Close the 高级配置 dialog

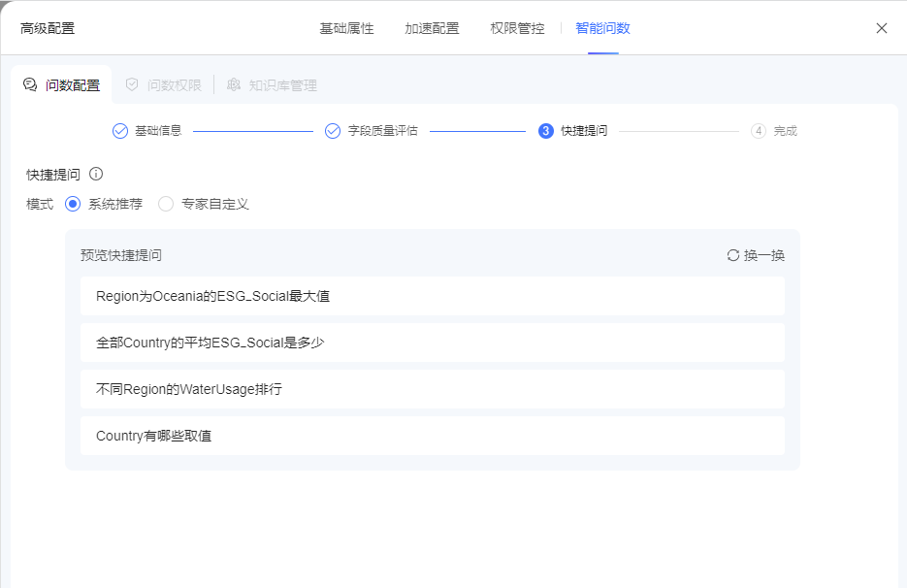[x=882, y=28]
